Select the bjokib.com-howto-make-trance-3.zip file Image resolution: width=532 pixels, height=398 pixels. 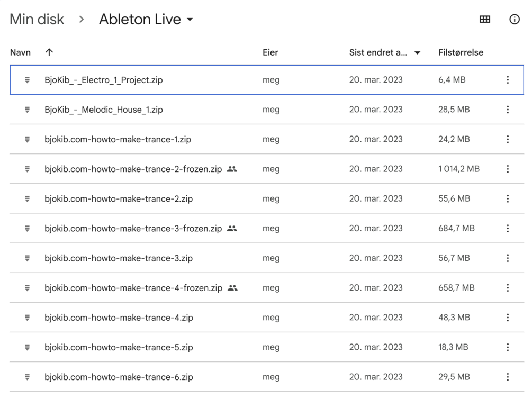(119, 258)
